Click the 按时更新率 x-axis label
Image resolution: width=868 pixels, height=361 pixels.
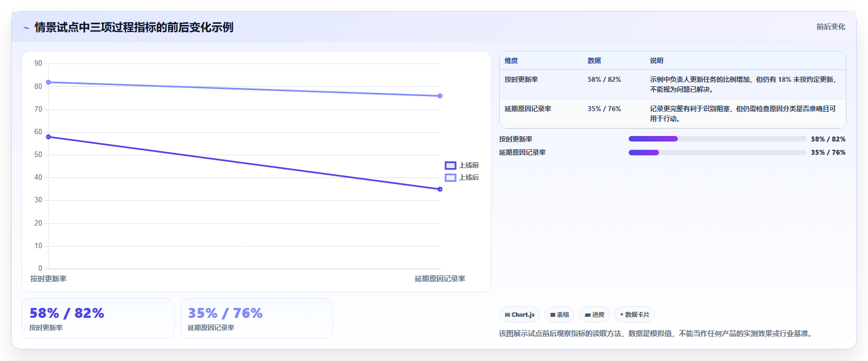(49, 279)
